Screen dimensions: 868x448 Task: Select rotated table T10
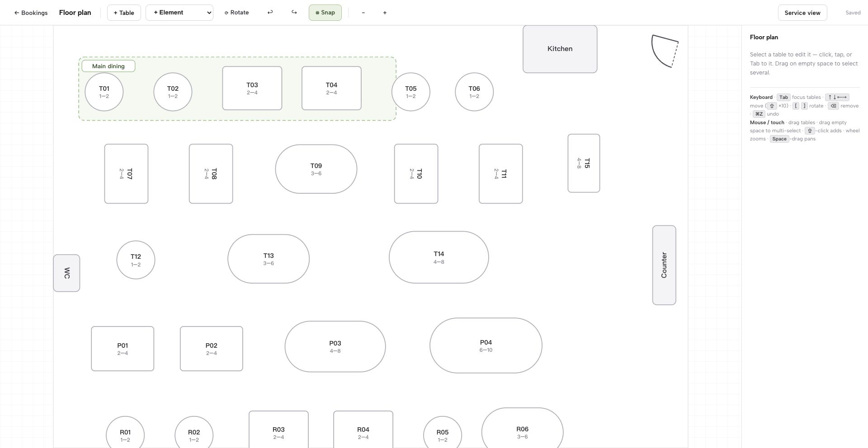pyautogui.click(x=416, y=174)
